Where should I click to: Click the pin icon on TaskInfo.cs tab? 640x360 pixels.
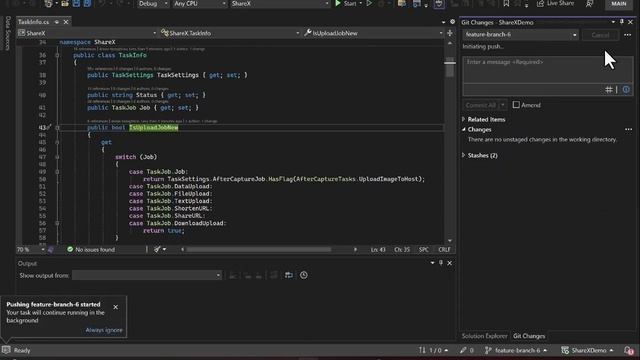57,22
